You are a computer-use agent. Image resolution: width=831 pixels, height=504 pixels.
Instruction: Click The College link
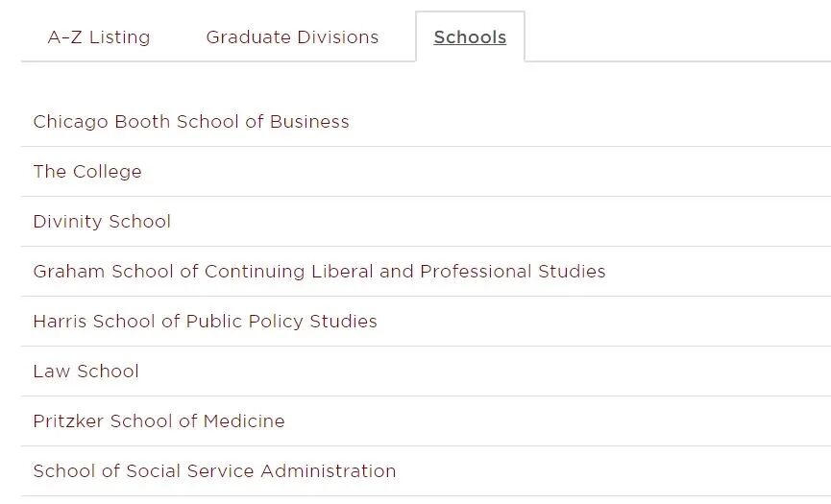point(87,172)
